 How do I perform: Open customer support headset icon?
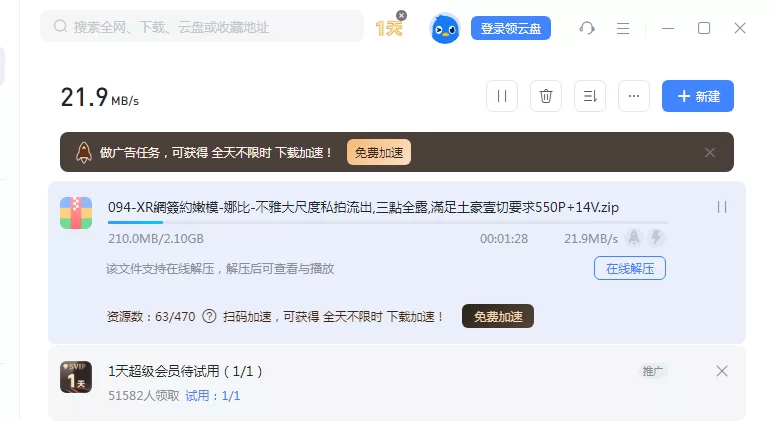587,28
